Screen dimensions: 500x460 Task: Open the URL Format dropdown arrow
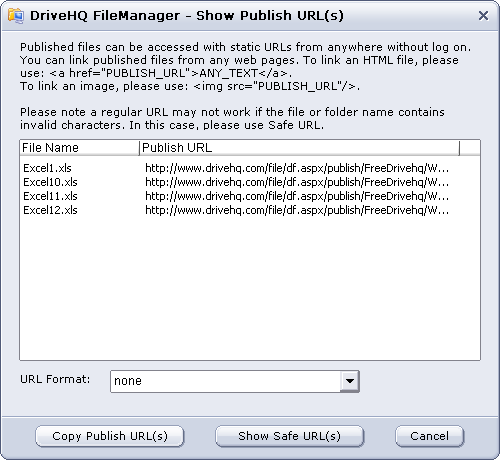coord(350,381)
